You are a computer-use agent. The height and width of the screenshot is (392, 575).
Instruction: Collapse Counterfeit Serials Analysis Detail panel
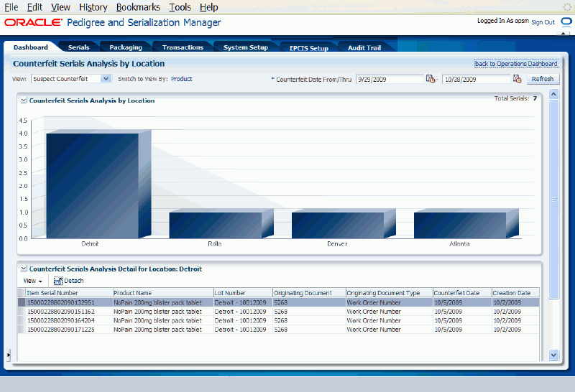(24, 269)
